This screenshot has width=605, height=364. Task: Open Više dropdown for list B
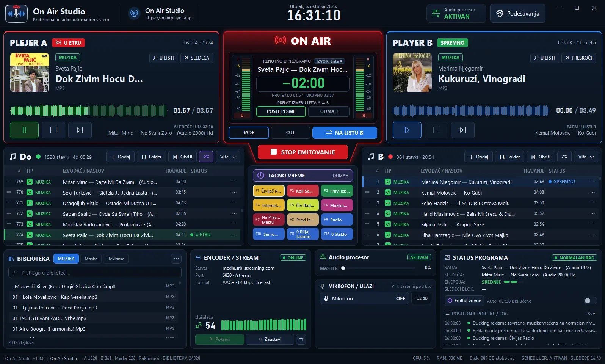point(586,157)
